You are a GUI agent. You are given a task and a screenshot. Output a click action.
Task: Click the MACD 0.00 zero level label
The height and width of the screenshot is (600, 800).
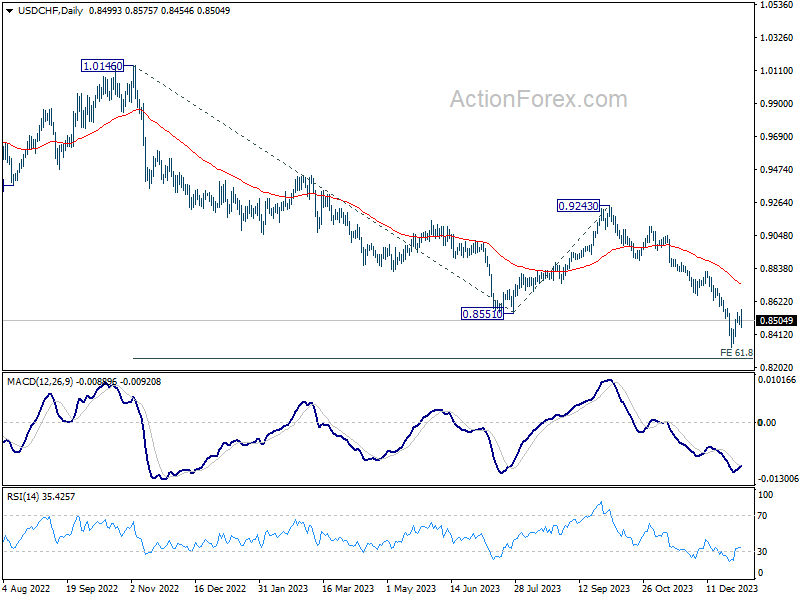pos(767,422)
